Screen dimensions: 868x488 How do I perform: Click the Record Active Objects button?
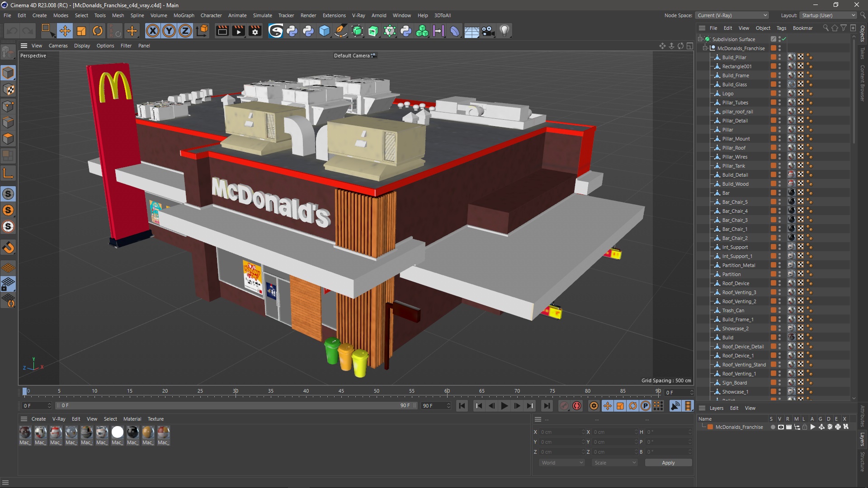[564, 406]
